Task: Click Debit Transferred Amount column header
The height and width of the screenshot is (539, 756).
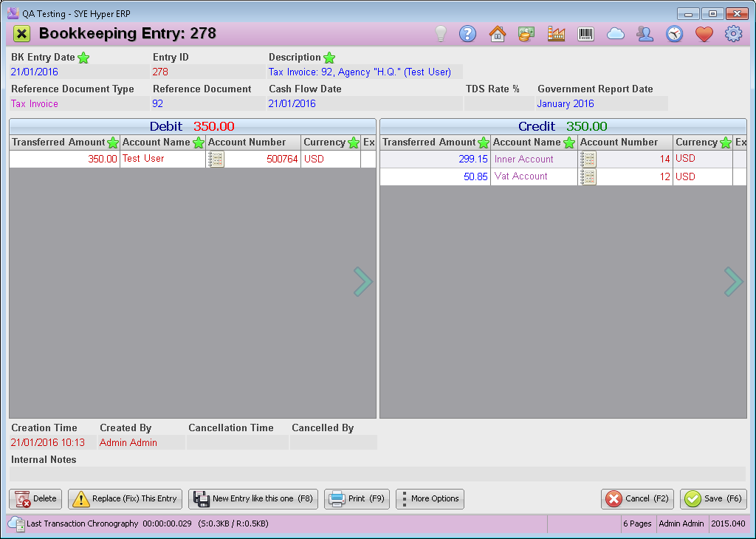Action: click(x=65, y=143)
